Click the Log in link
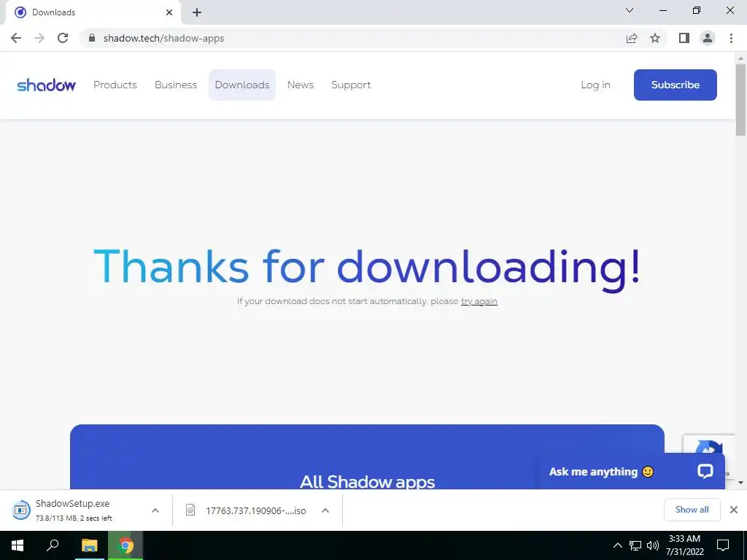Screen dimensions: 747x560 (x=595, y=85)
